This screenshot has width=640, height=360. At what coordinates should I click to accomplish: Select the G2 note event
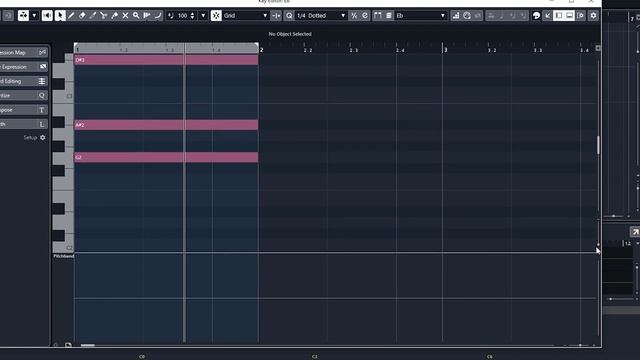[x=166, y=157]
